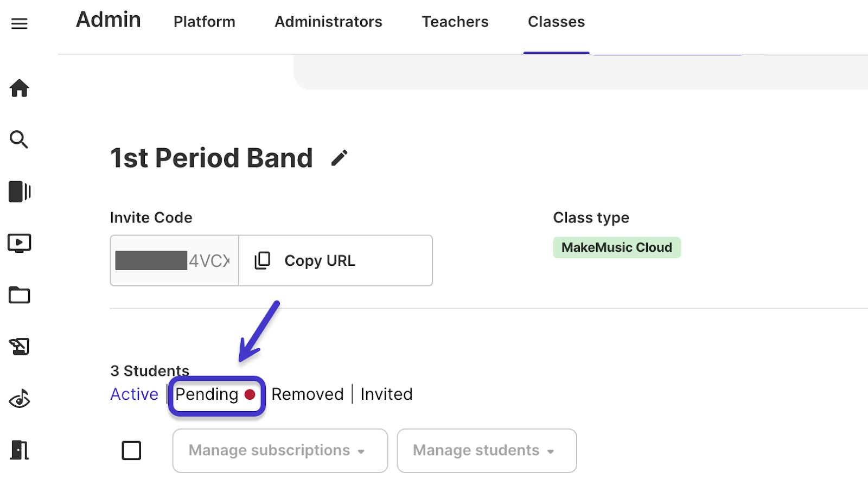This screenshot has width=868, height=479.
Task: Open the eye-note sight reading icon
Action: [20, 399]
